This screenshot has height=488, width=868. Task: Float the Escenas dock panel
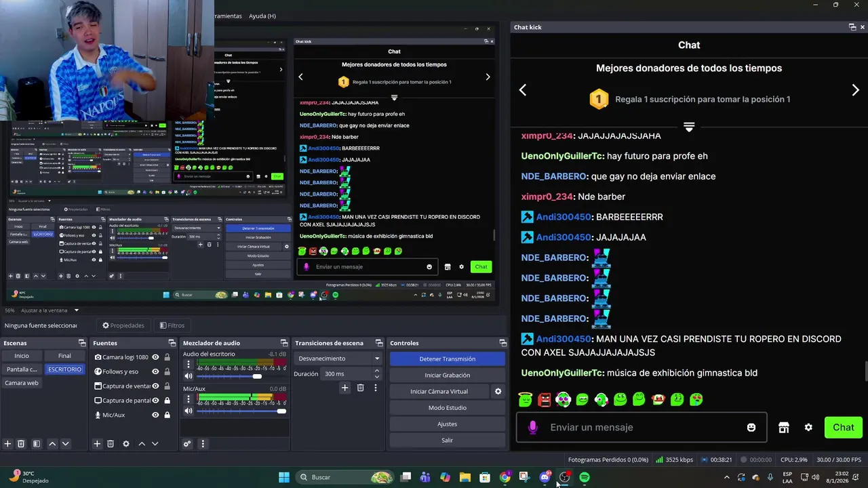coord(82,343)
